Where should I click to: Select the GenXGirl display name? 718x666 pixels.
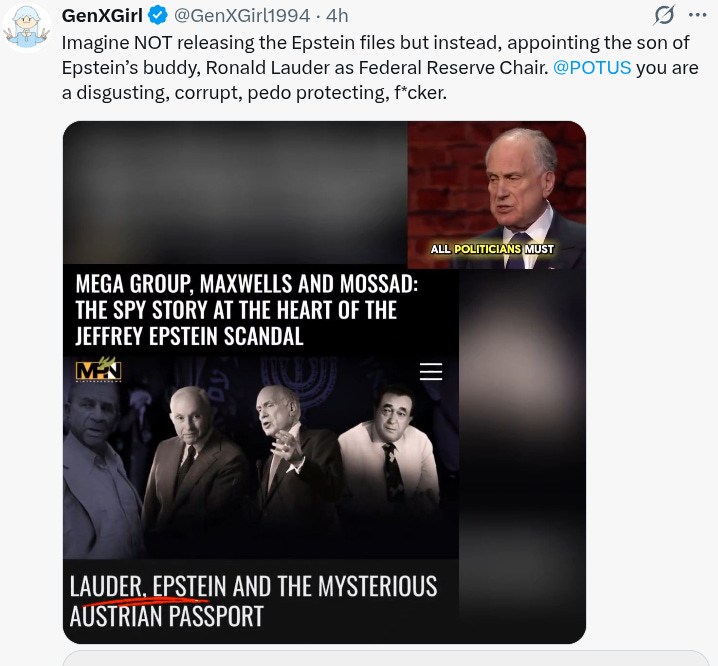[102, 16]
